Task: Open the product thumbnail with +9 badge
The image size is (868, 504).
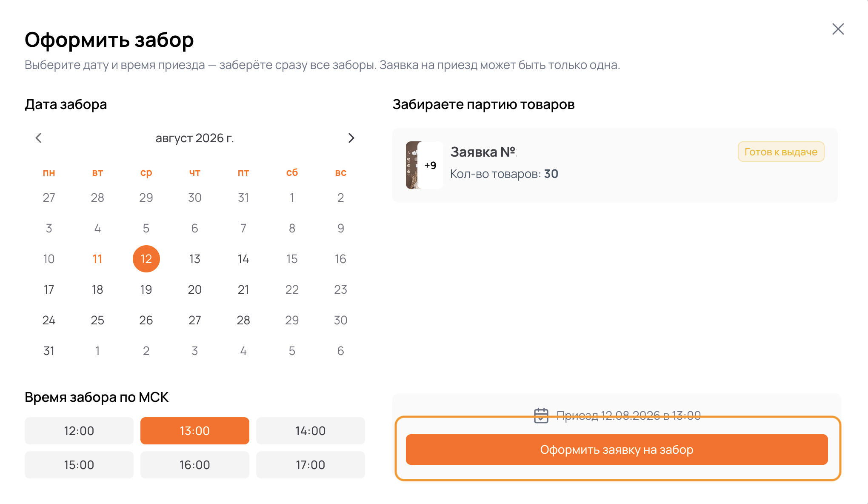Action: 424,165
